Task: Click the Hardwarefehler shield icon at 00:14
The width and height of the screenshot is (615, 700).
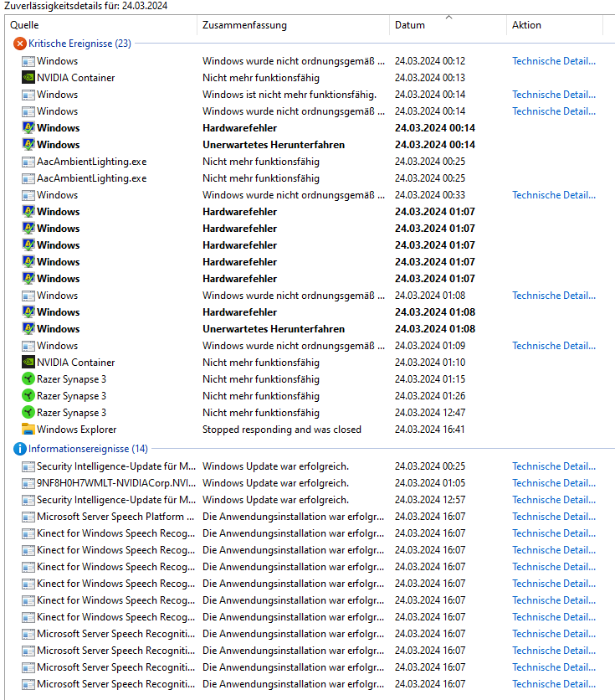Action: click(x=28, y=127)
